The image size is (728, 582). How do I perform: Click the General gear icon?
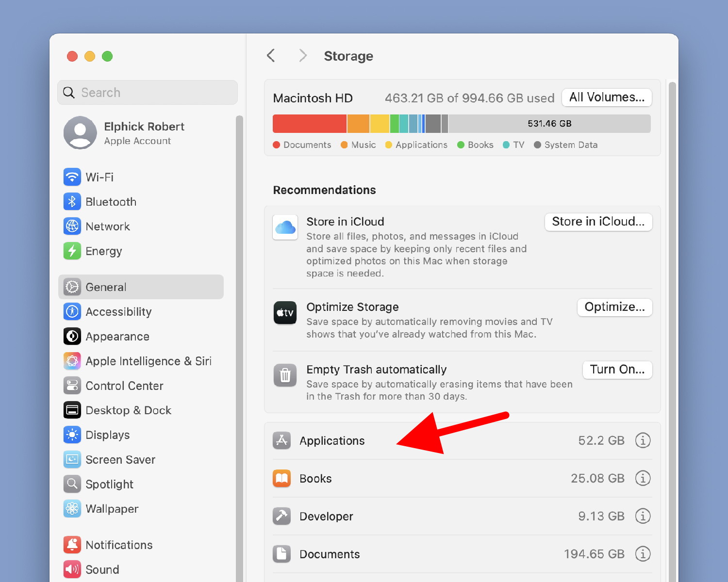pyautogui.click(x=72, y=287)
